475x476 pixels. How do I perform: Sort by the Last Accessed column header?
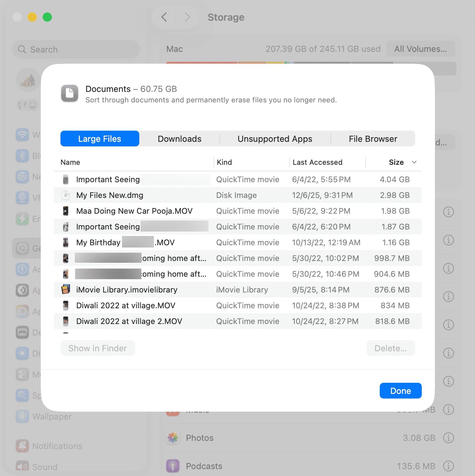[x=317, y=162]
